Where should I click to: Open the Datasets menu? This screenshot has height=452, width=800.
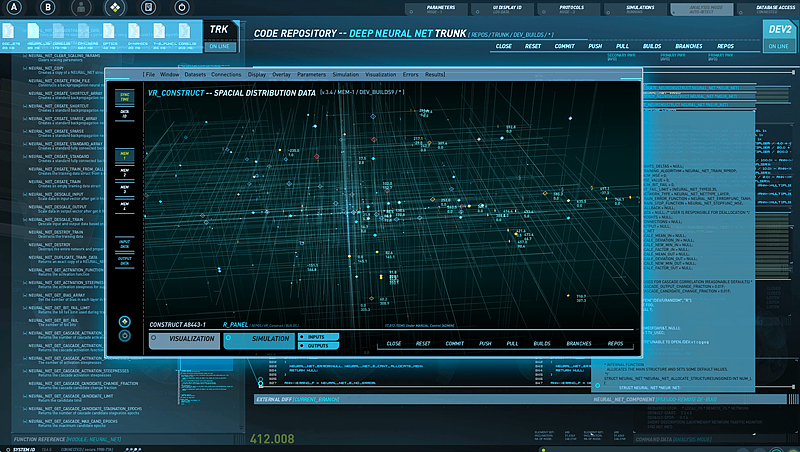(x=195, y=75)
